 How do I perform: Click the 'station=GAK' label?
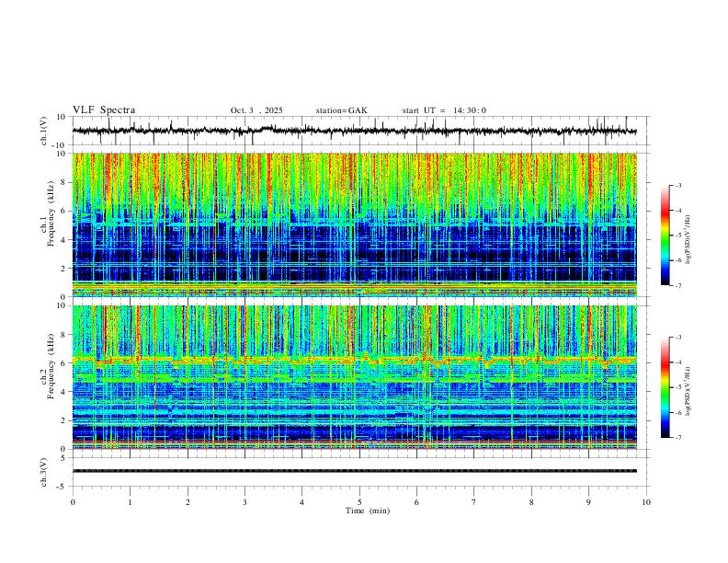pyautogui.click(x=341, y=110)
